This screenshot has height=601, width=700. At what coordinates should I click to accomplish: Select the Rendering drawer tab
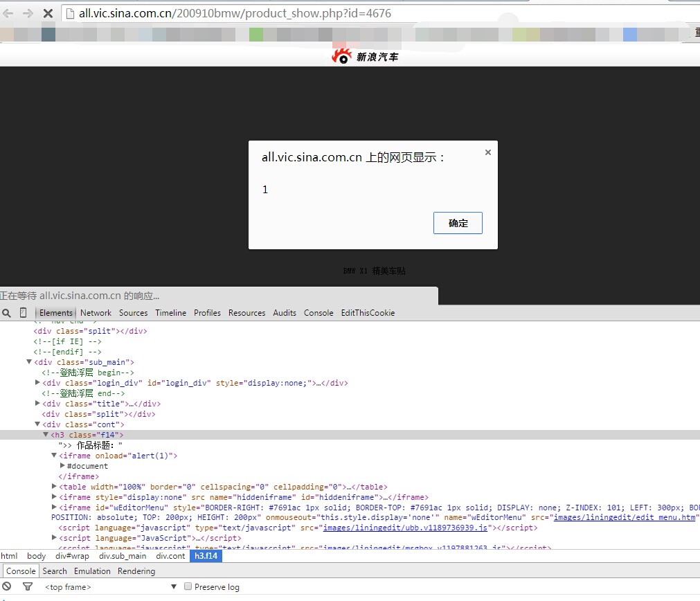[x=136, y=571]
